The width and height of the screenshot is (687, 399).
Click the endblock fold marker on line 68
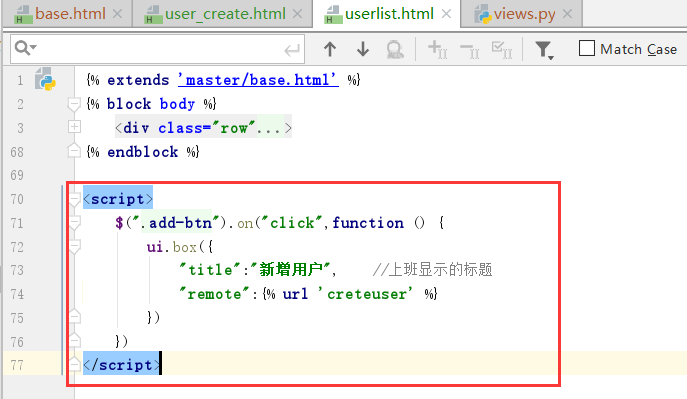click(74, 151)
